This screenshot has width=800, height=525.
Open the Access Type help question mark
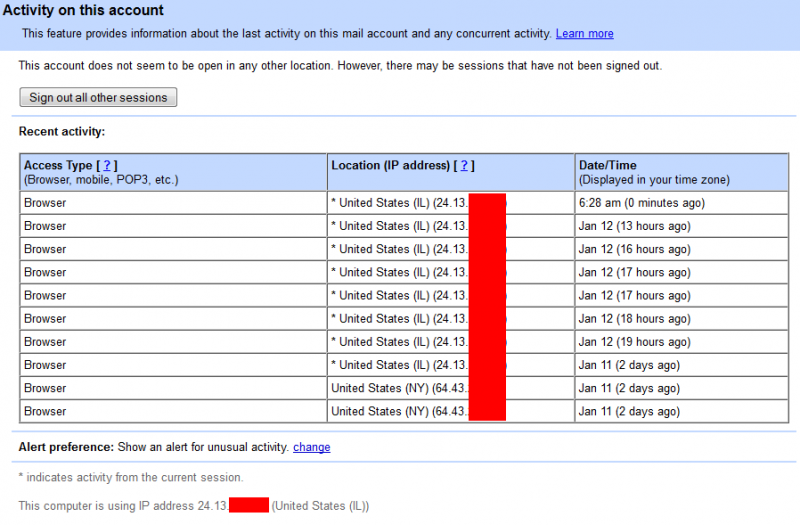pyautogui.click(x=107, y=165)
